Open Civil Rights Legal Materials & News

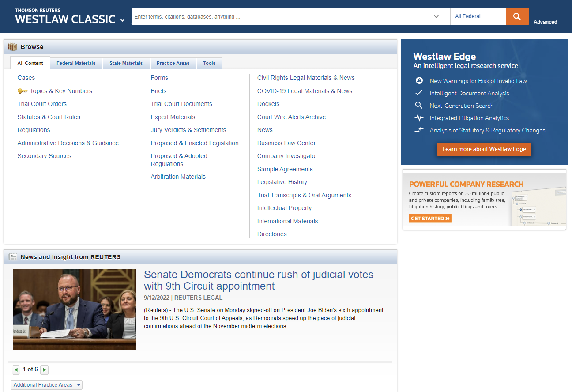pyautogui.click(x=306, y=78)
